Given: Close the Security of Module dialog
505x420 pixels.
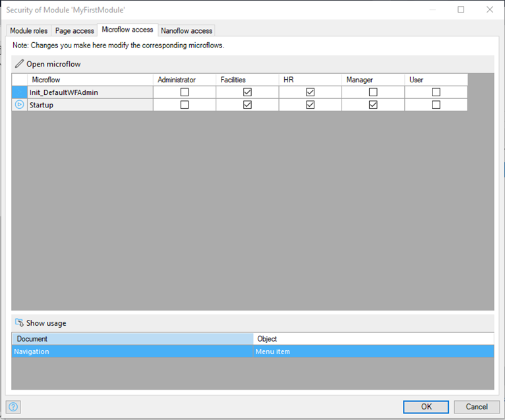Looking at the screenshot, I should (490, 10).
